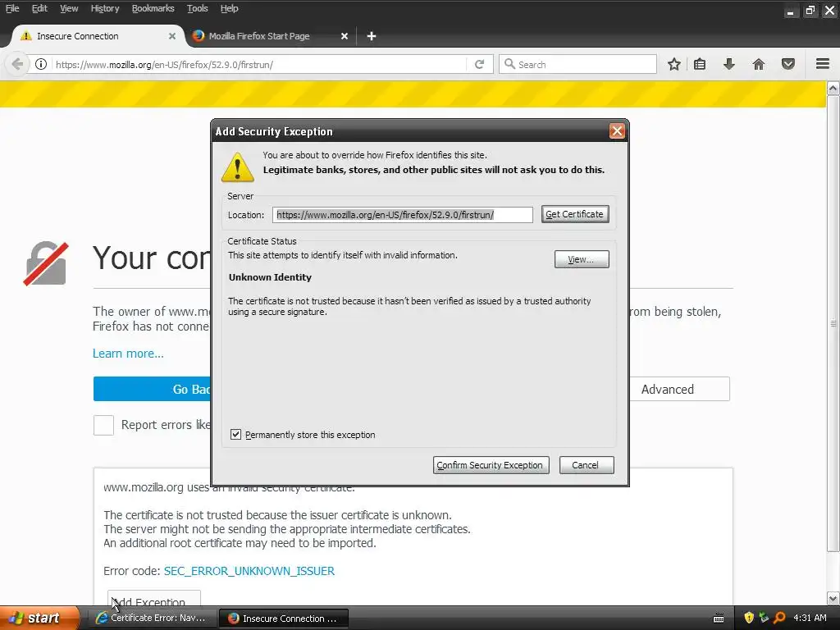Close the Add Security Exception dialog

coord(617,130)
